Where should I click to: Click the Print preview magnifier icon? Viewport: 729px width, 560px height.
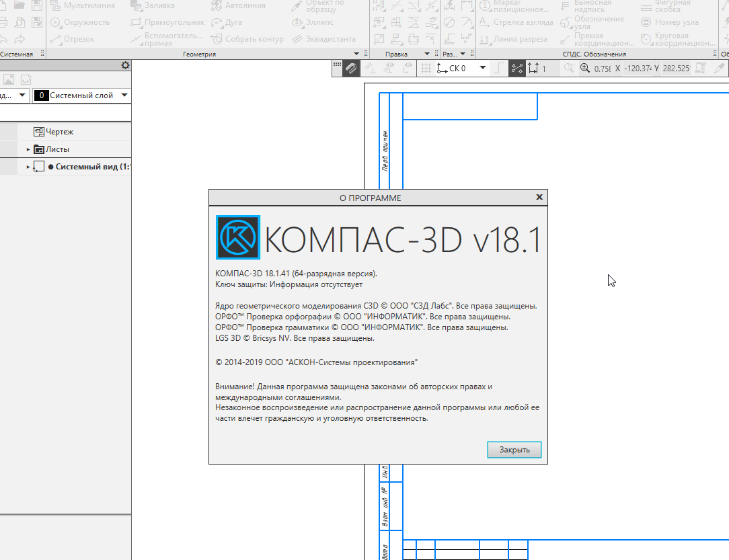[x=20, y=22]
